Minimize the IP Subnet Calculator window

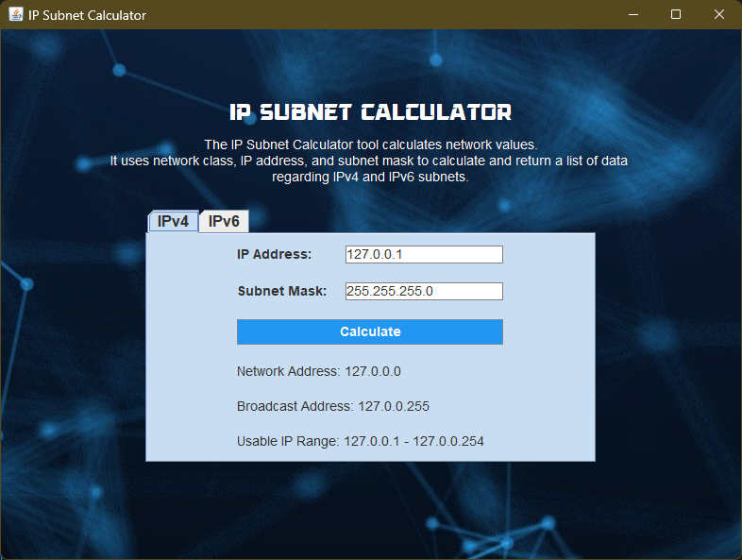(x=633, y=15)
